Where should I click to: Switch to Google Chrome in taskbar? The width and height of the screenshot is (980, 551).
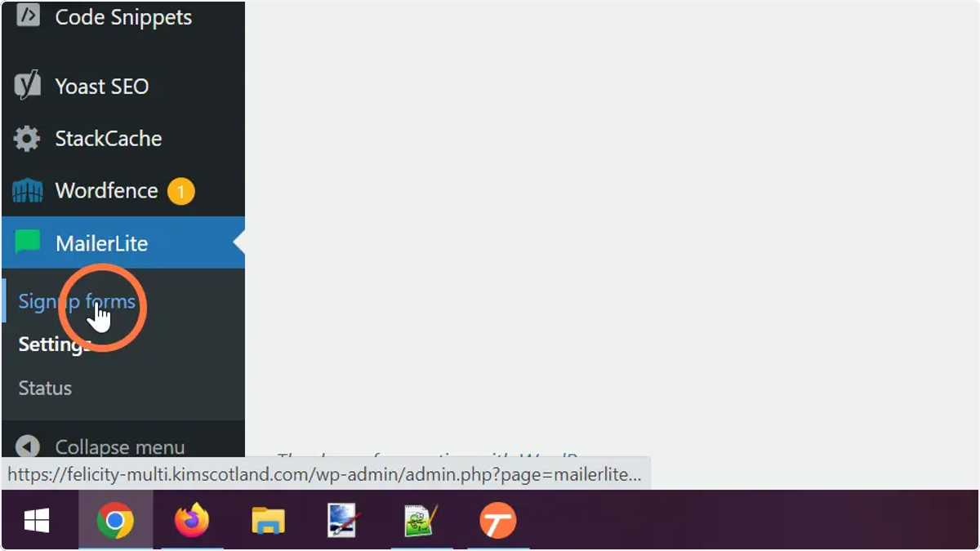click(x=115, y=521)
